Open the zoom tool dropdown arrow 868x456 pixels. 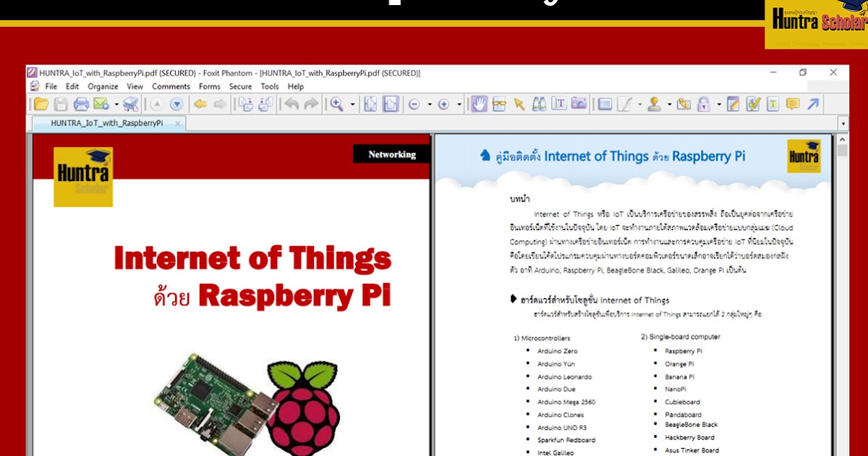coord(352,104)
